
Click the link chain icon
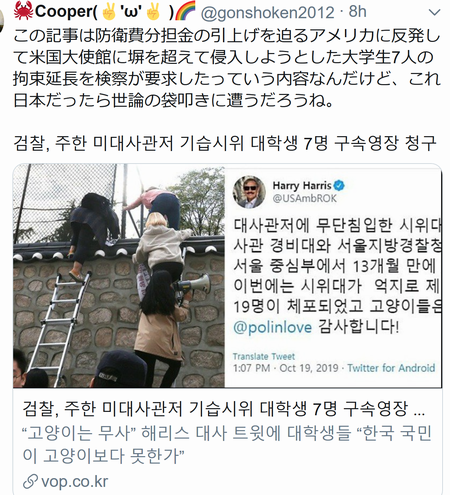pos(30,482)
